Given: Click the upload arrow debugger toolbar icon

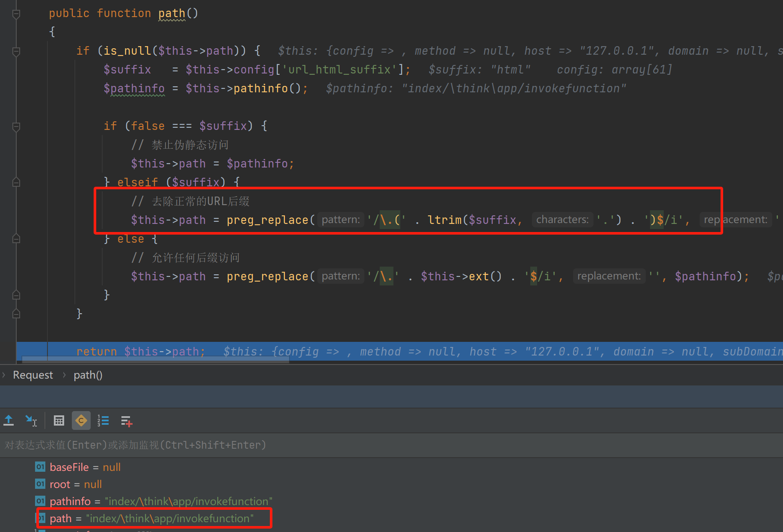Looking at the screenshot, I should (x=9, y=421).
